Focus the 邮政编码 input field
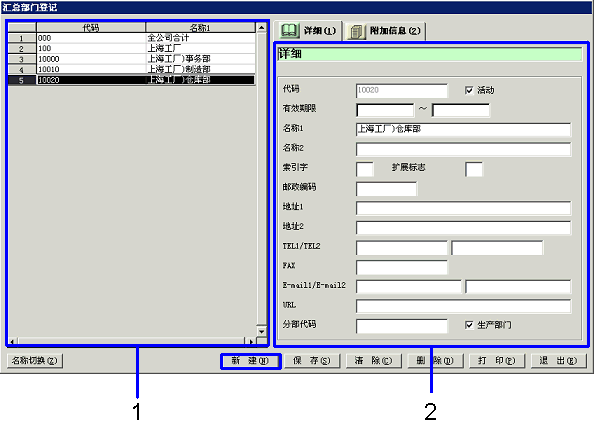The image size is (594, 427). (x=386, y=189)
